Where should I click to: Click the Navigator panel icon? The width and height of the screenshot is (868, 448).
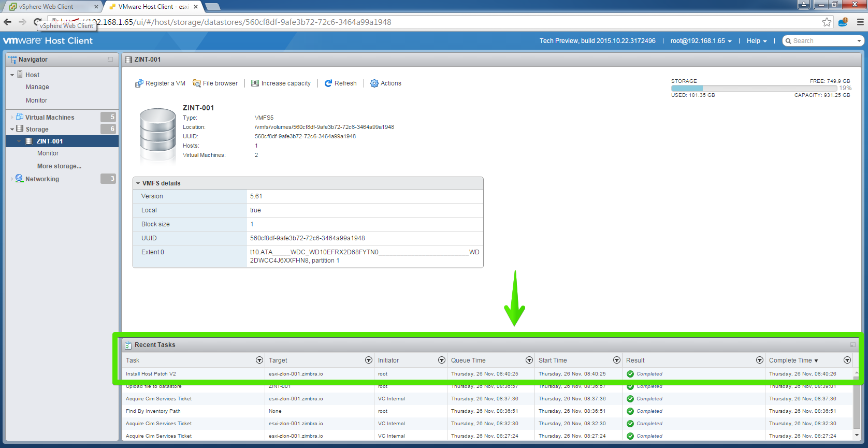(x=12, y=60)
